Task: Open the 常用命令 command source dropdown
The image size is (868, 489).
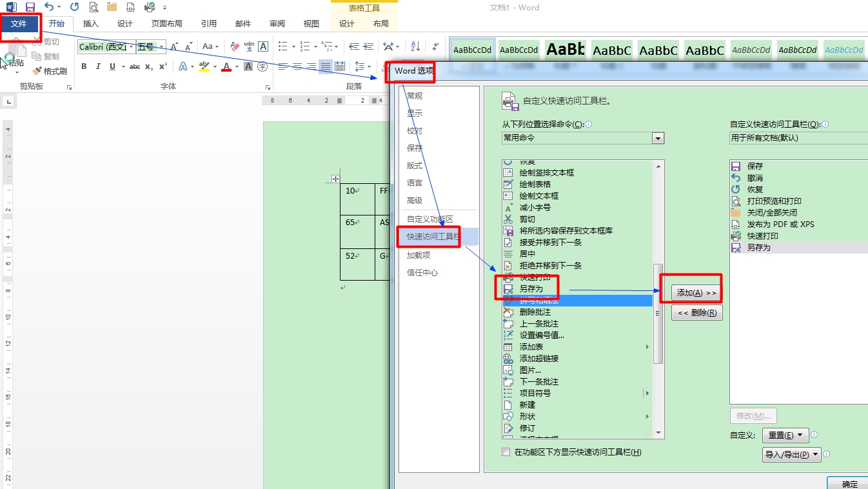Action: 658,138
